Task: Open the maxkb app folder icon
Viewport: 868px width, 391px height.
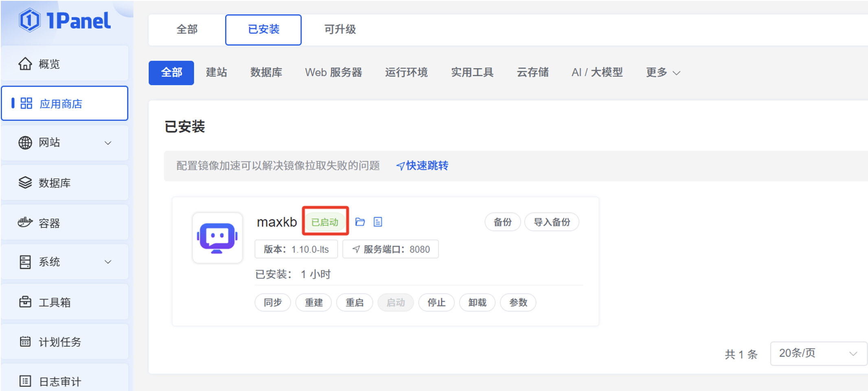Action: click(360, 222)
